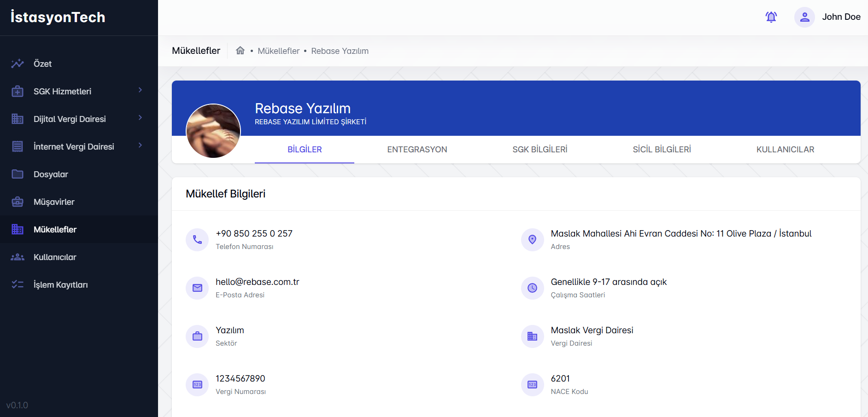
Task: Click the phone icon beside Telefon Numarası
Action: pos(197,240)
